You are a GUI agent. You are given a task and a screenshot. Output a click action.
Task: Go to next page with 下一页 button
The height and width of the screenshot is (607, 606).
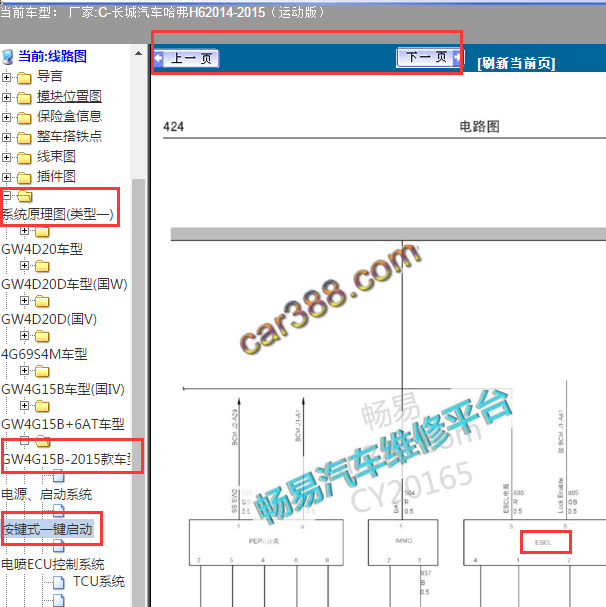pyautogui.click(x=429, y=57)
